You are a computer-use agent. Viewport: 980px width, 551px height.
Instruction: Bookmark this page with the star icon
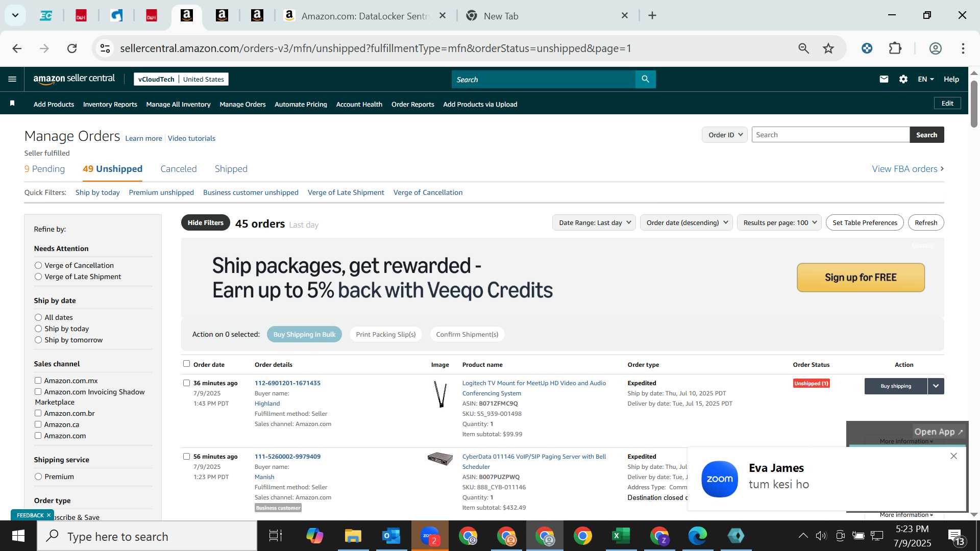828,48
